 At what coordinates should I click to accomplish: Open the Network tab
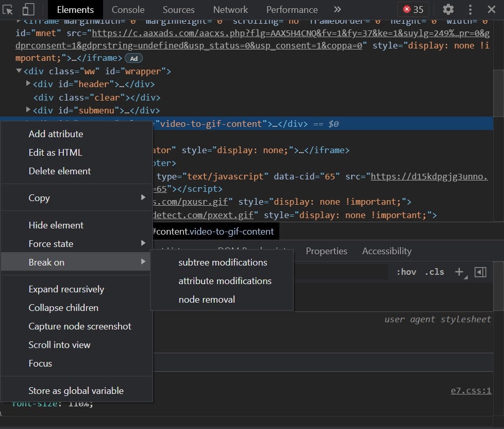[x=230, y=10]
